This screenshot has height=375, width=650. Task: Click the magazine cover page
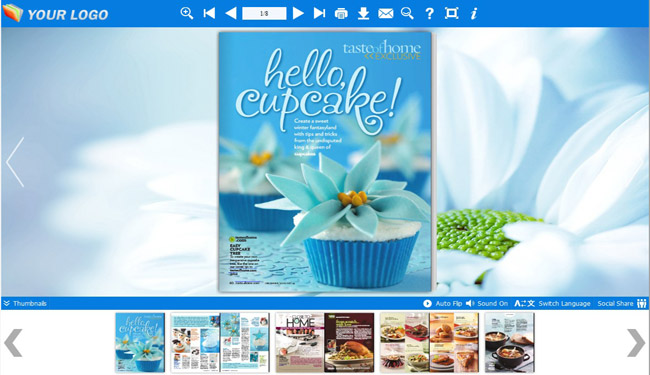pyautogui.click(x=325, y=162)
